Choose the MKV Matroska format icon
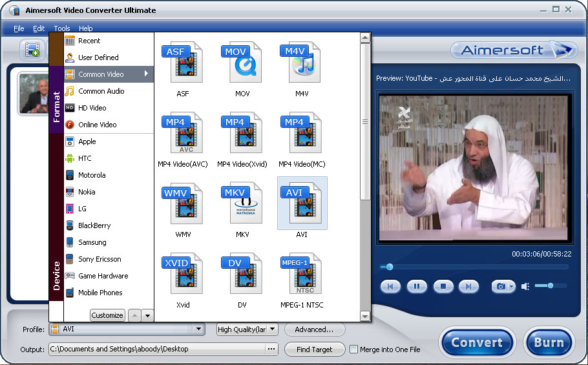Image resolution: width=588 pixels, height=365 pixels. 242,203
